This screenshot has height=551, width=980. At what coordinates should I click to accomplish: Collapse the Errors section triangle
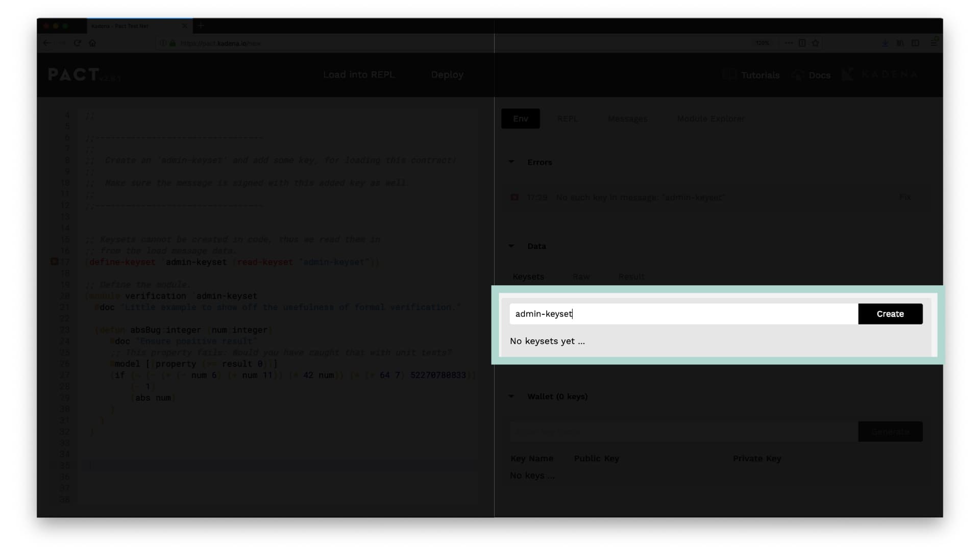511,162
